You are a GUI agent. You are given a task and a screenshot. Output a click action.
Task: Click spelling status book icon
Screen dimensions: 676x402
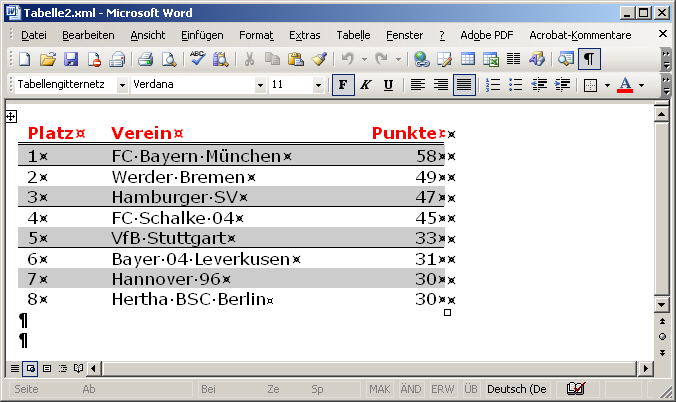pos(576,389)
